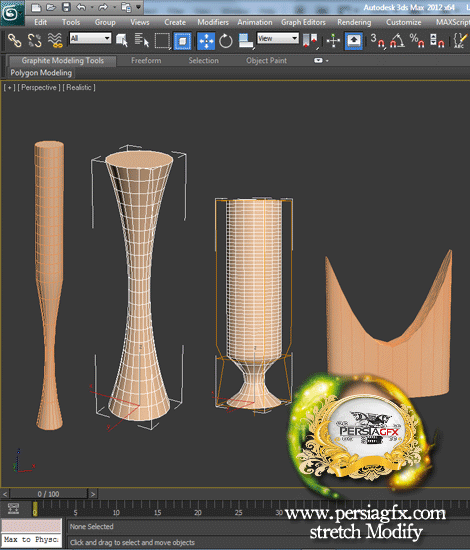This screenshot has height=550, width=470.
Task: Choose the Select Object arrow tool
Action: click(x=122, y=40)
